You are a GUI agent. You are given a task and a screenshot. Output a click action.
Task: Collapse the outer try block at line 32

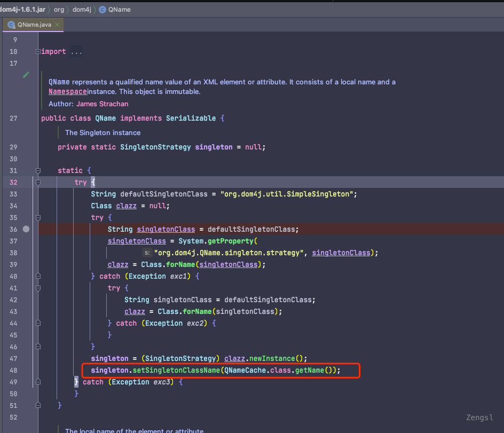pyautogui.click(x=38, y=183)
